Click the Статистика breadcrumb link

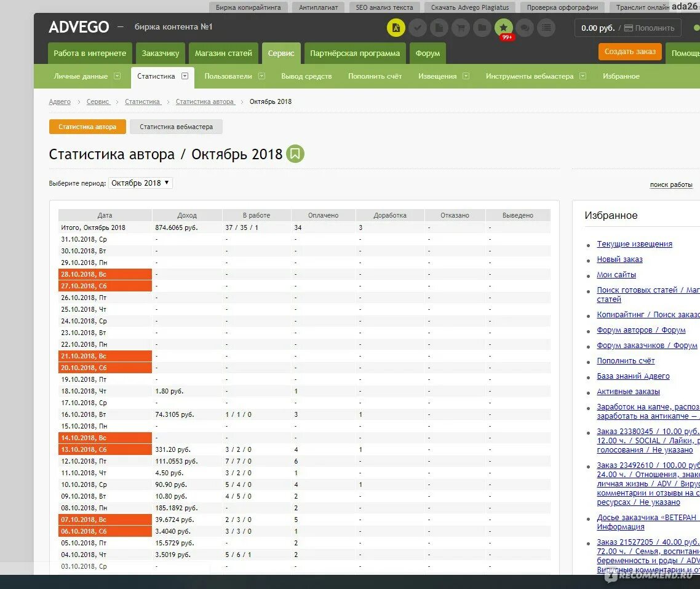coord(143,101)
